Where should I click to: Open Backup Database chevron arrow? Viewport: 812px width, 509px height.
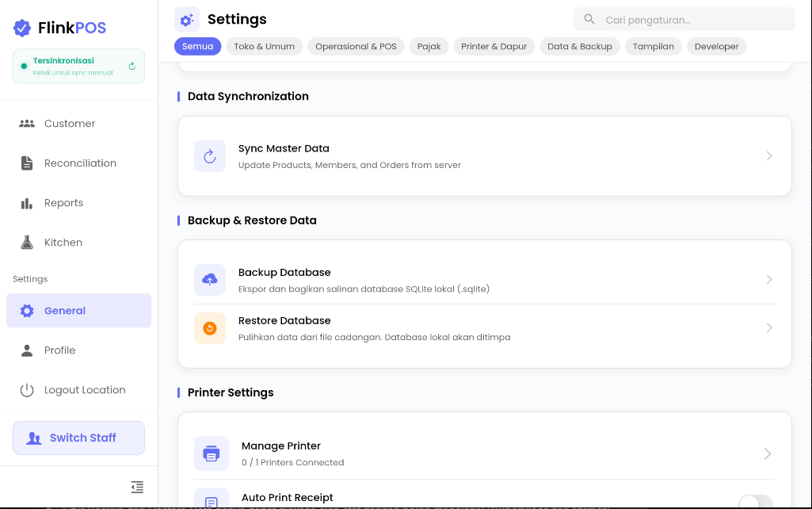(x=769, y=280)
